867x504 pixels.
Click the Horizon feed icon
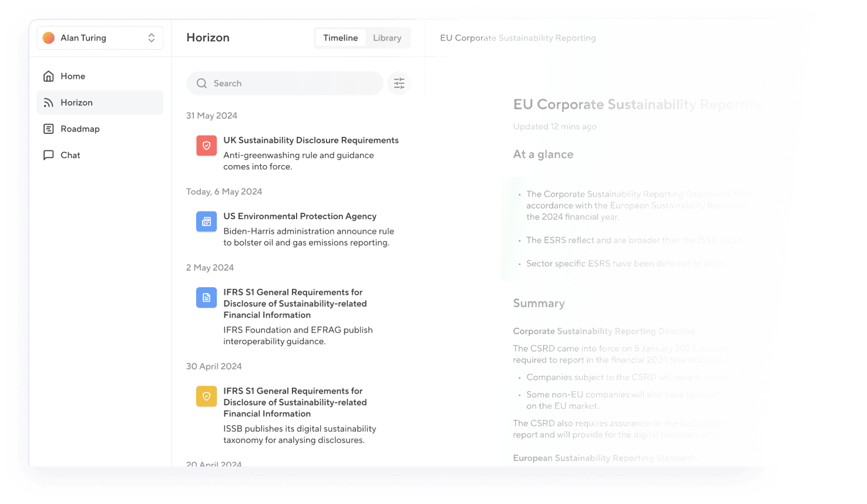(49, 103)
